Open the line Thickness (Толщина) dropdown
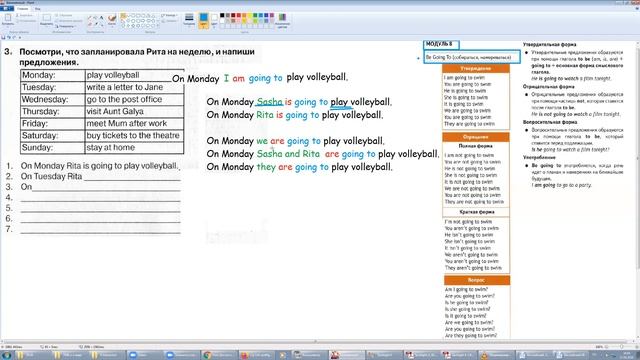This screenshot has width=640, height=360. coord(189,20)
